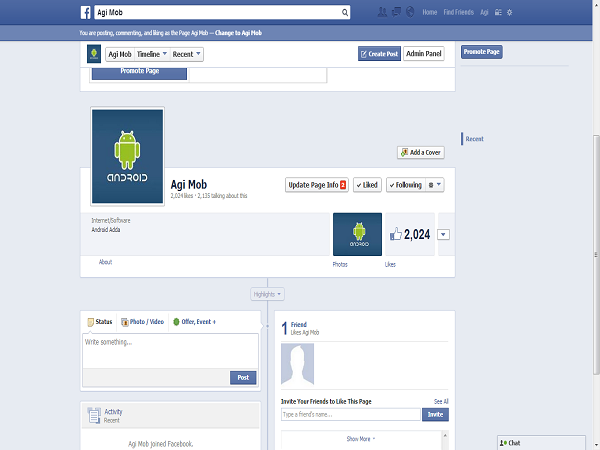Open the Highlights dropdown

click(x=267, y=294)
